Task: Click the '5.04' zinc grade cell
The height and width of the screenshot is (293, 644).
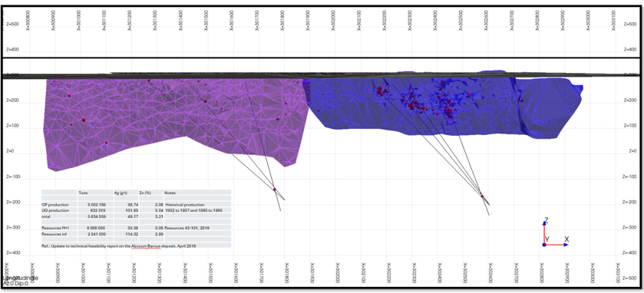Action: (x=159, y=210)
